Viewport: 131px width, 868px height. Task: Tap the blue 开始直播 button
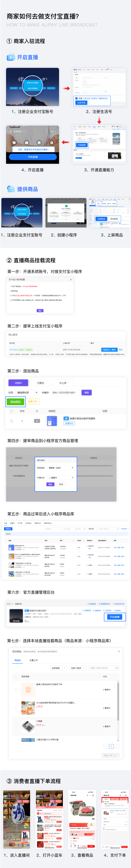33,157
